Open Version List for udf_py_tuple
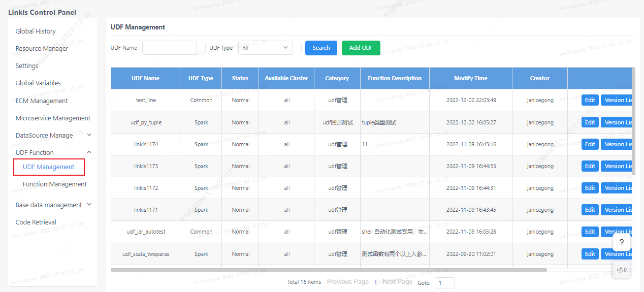The width and height of the screenshot is (644, 292). (x=617, y=122)
